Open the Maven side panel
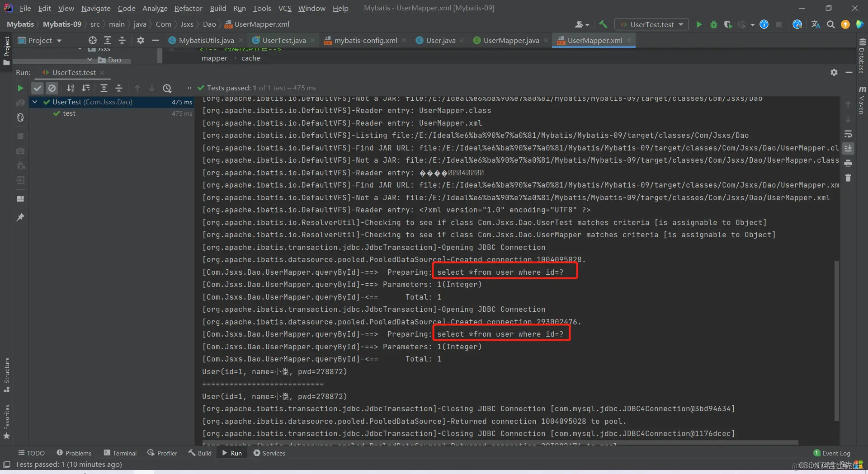This screenshot has width=868, height=474. coord(862,100)
